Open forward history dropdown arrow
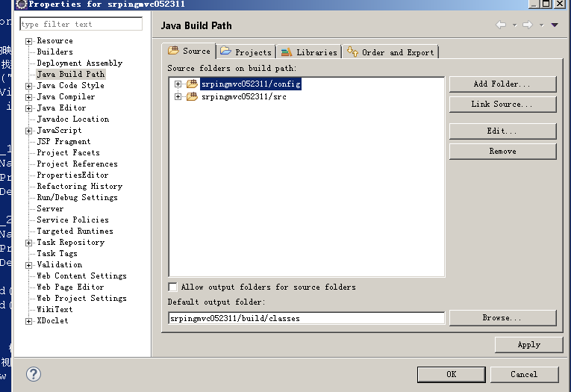The image size is (571, 392). pyautogui.click(x=541, y=25)
